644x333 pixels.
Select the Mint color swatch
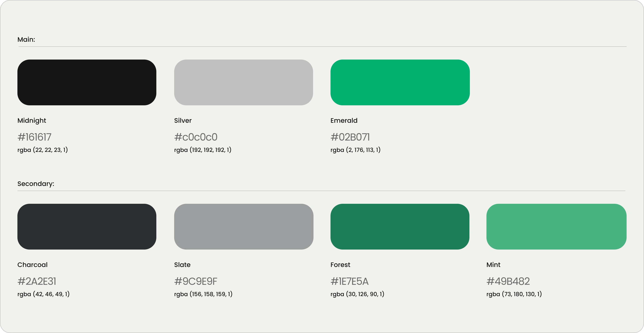[x=556, y=226]
